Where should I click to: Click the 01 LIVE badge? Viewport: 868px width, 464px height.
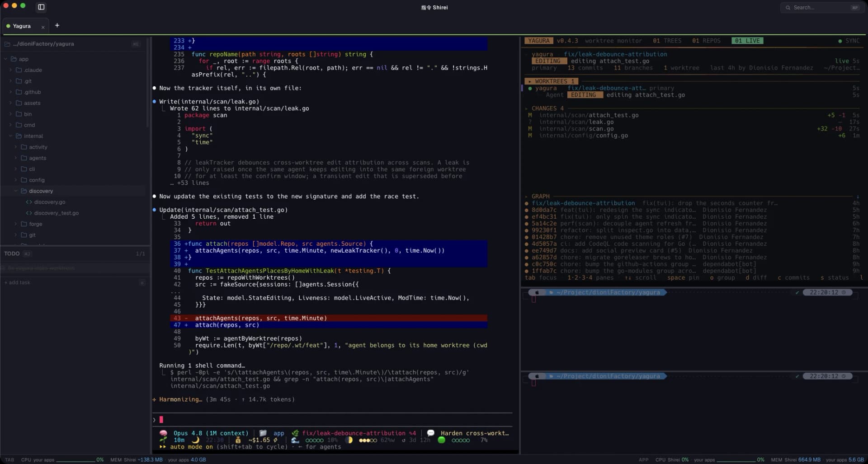(x=747, y=41)
